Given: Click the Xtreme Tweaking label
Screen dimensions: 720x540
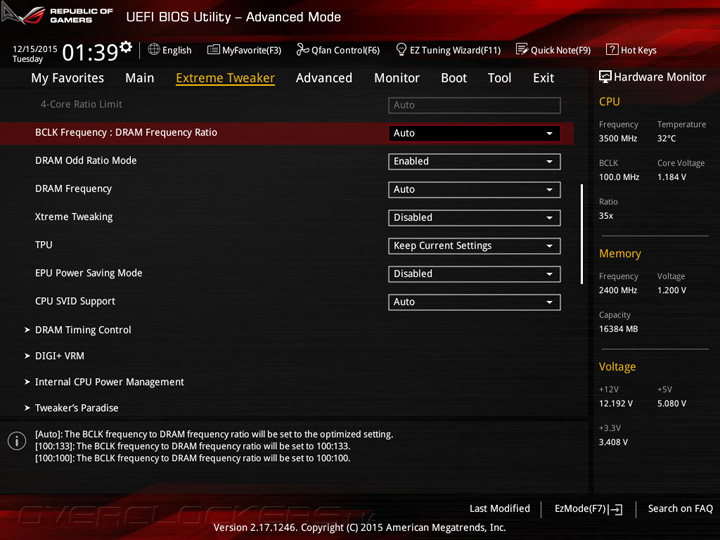Looking at the screenshot, I should [74, 217].
